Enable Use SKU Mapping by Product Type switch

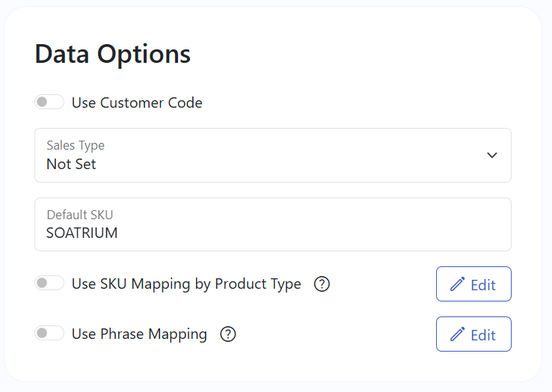[x=49, y=283]
